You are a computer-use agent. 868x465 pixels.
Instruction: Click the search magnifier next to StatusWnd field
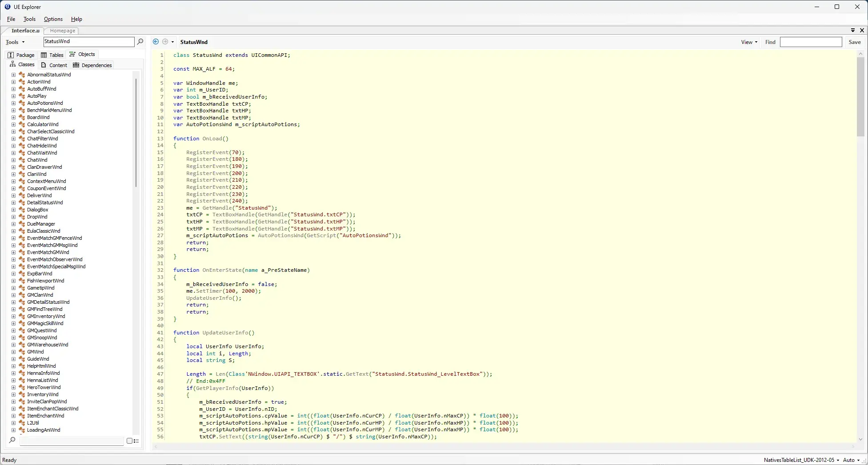pos(140,42)
